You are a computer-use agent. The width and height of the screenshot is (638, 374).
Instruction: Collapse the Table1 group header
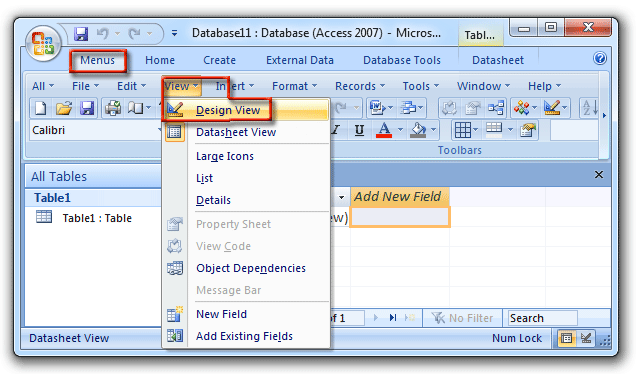[93, 197]
